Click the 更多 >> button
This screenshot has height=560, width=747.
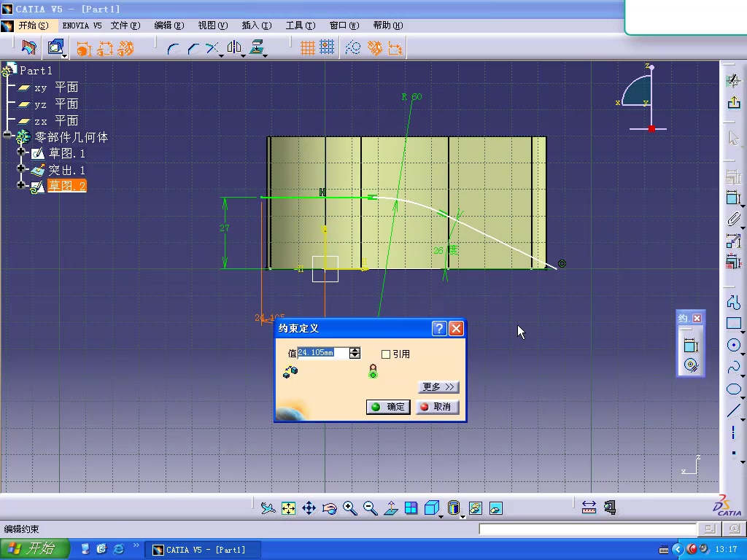438,386
